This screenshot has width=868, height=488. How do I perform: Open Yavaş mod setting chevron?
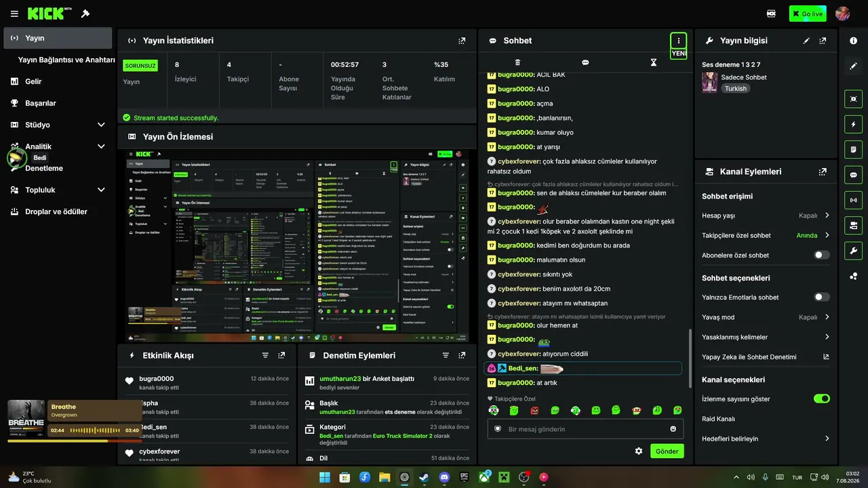(827, 317)
